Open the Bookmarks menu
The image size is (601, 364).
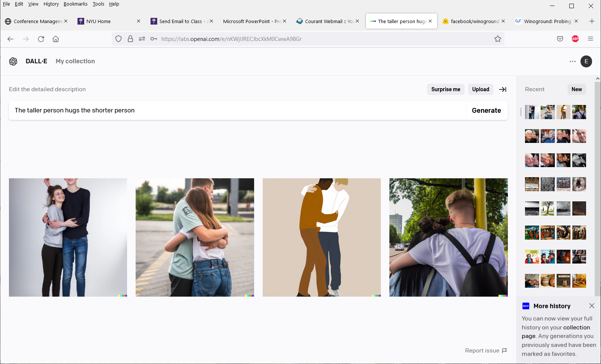click(x=75, y=4)
